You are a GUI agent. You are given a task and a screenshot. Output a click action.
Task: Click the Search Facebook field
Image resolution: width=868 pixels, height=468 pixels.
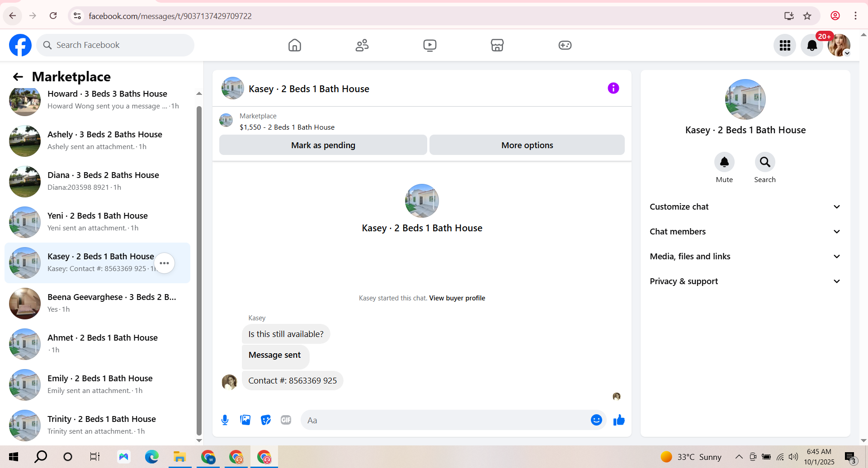coord(115,45)
